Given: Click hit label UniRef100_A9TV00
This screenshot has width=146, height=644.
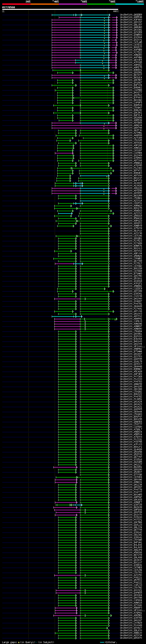Looking at the screenshot, I should pyautogui.click(x=131, y=175).
